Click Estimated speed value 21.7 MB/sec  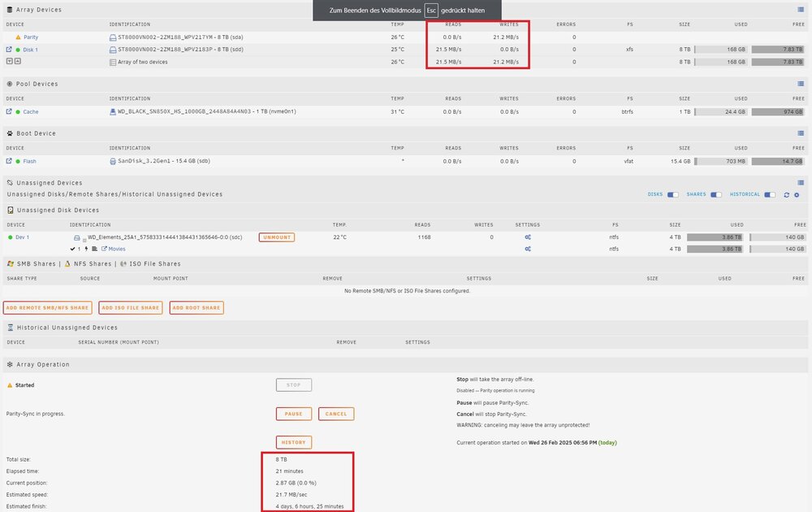pyautogui.click(x=291, y=495)
